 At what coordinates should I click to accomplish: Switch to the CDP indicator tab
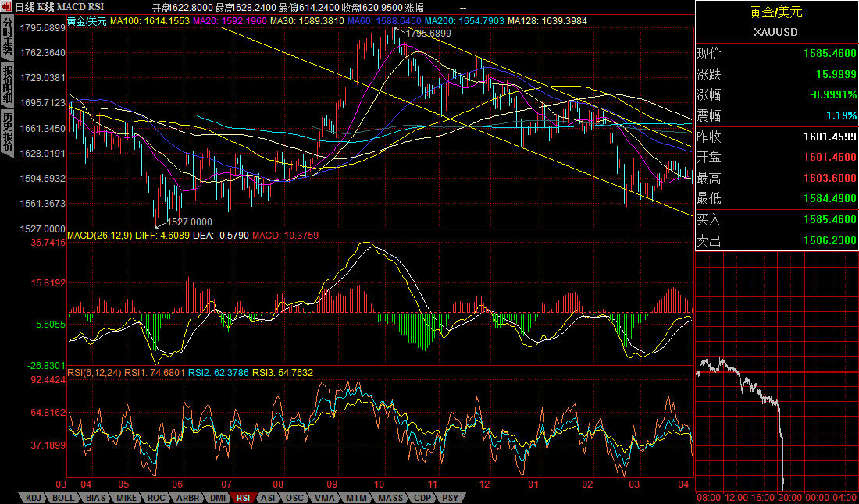pos(422,498)
